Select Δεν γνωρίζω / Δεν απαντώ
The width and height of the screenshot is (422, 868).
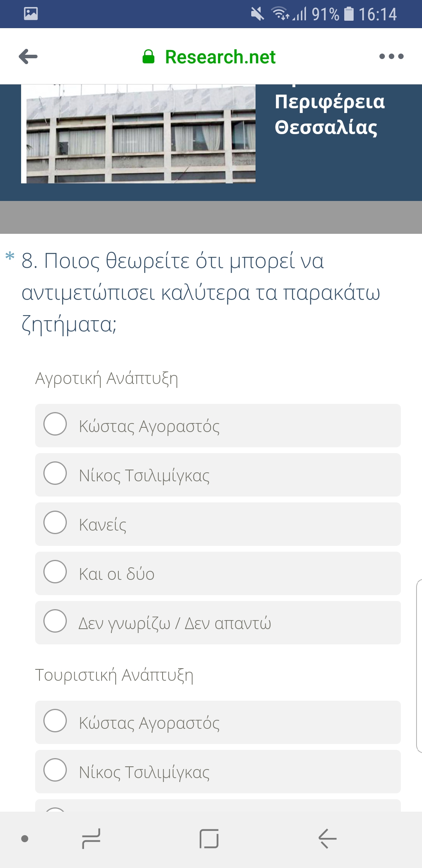pyautogui.click(x=55, y=621)
